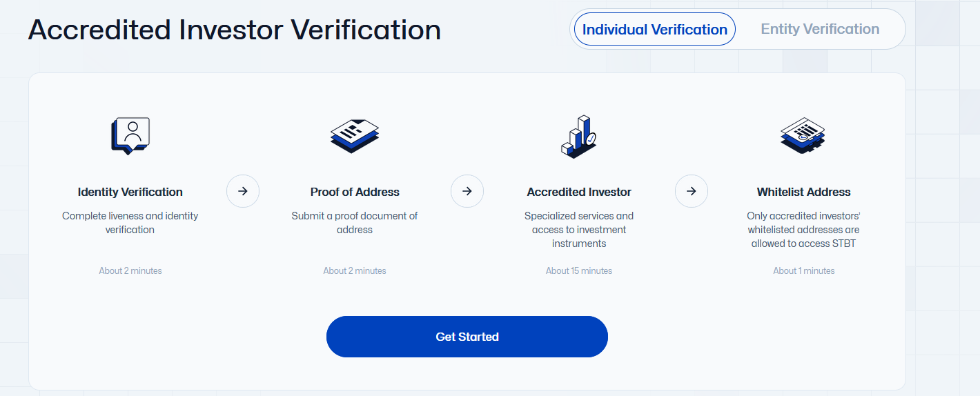Image resolution: width=980 pixels, height=396 pixels.
Task: Click the whitelisted addresses STBT description text
Action: coord(803,230)
